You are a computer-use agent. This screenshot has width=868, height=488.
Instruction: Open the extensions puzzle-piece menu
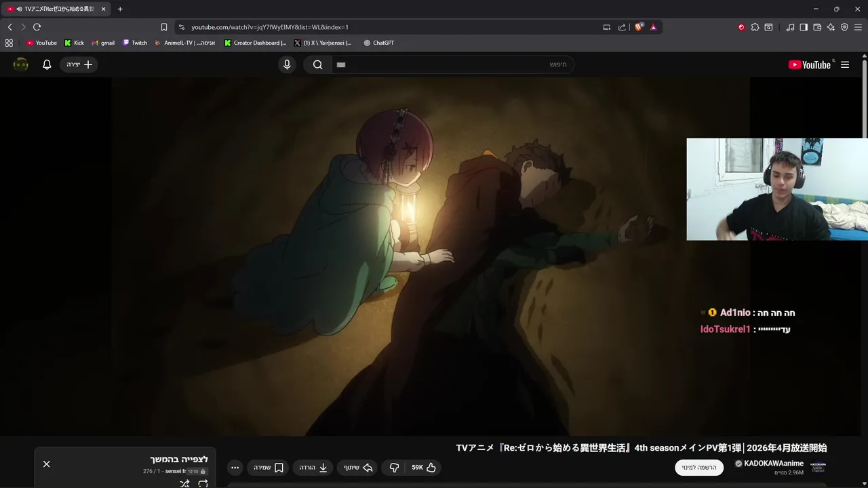click(x=755, y=27)
